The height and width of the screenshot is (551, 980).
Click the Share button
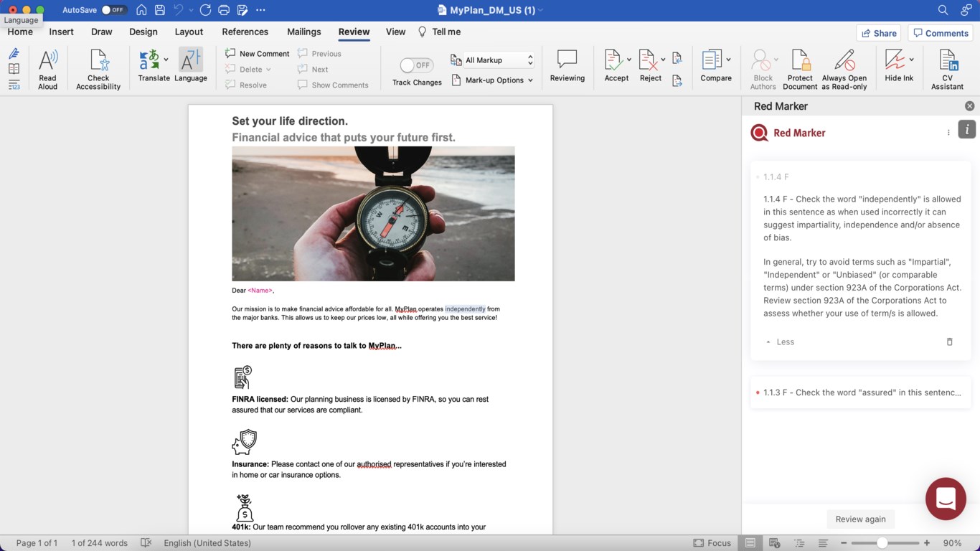click(x=878, y=33)
